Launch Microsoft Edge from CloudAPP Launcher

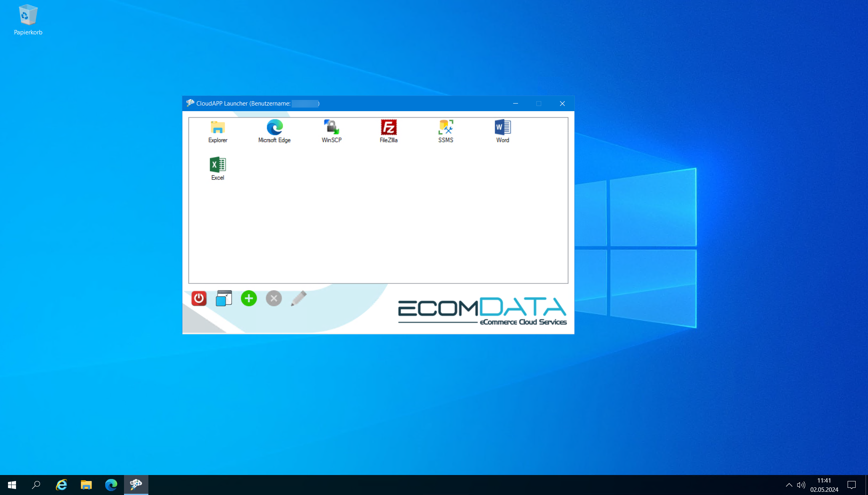pyautogui.click(x=274, y=132)
